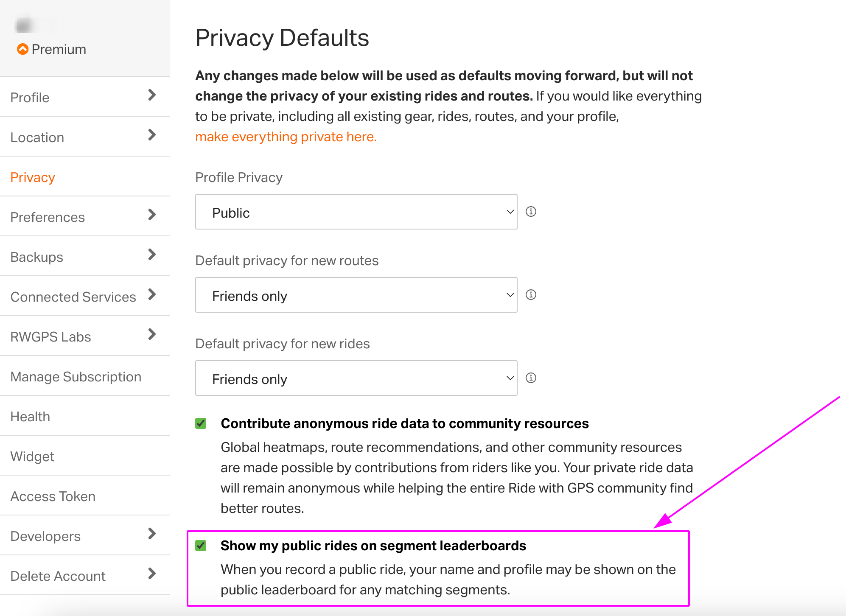Go to Connected Services settings
Screen dimensions: 846x616
coord(73,297)
